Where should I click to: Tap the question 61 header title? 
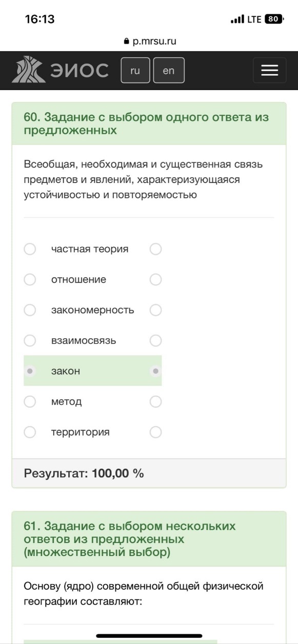(130, 539)
